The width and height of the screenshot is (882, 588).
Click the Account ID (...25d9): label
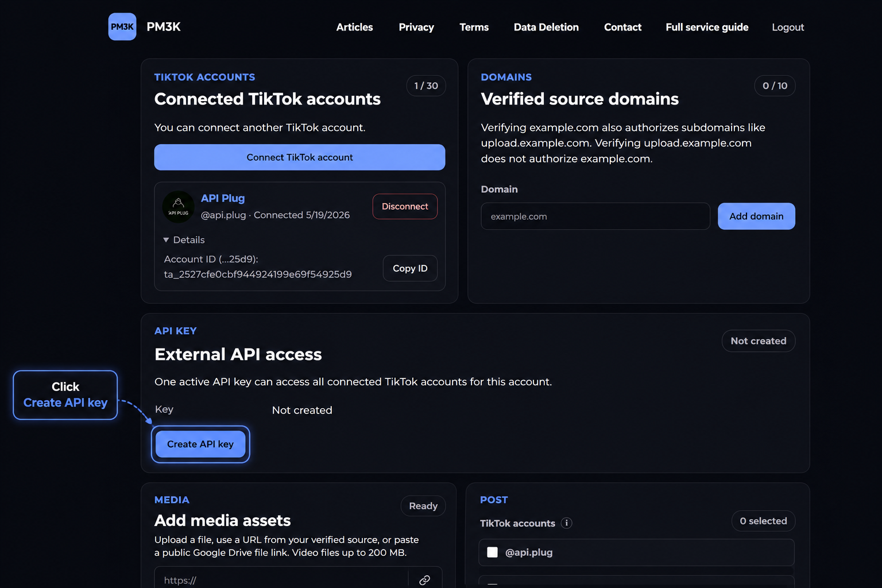point(211,259)
